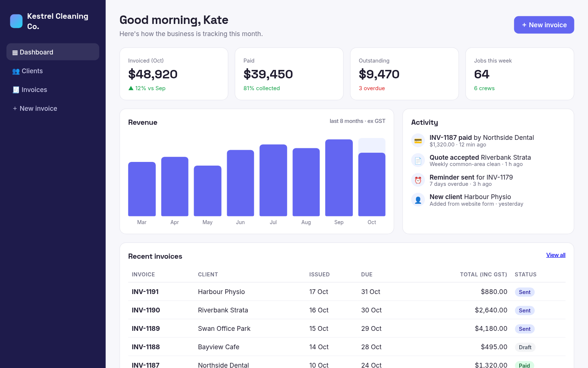This screenshot has height=368, width=588.
Task: Click the 3 overdue text
Action: point(372,88)
